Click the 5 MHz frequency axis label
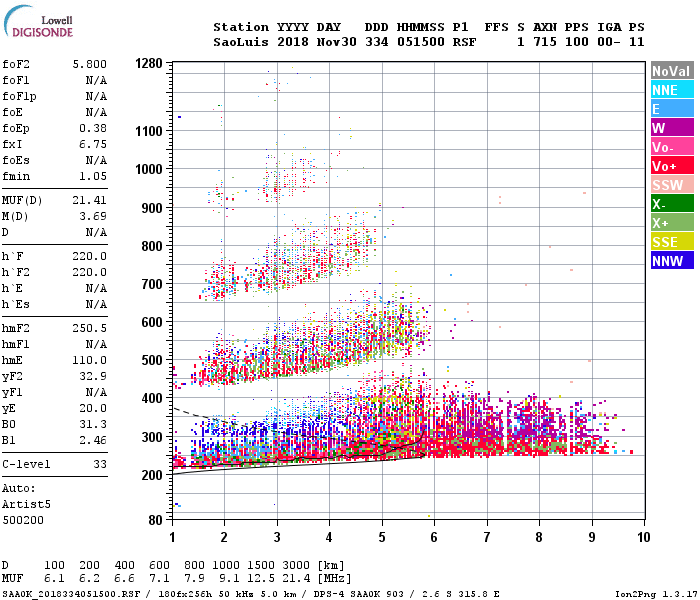 pyautogui.click(x=382, y=537)
